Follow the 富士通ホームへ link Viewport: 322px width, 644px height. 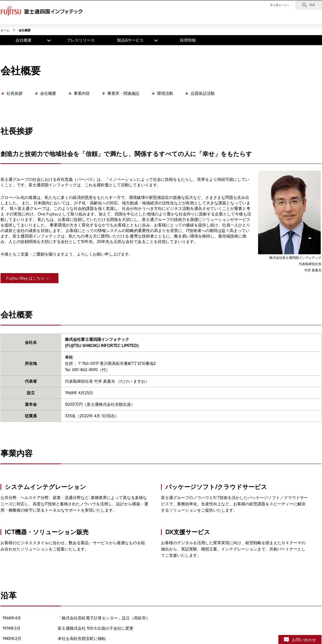pyautogui.click(x=280, y=5)
